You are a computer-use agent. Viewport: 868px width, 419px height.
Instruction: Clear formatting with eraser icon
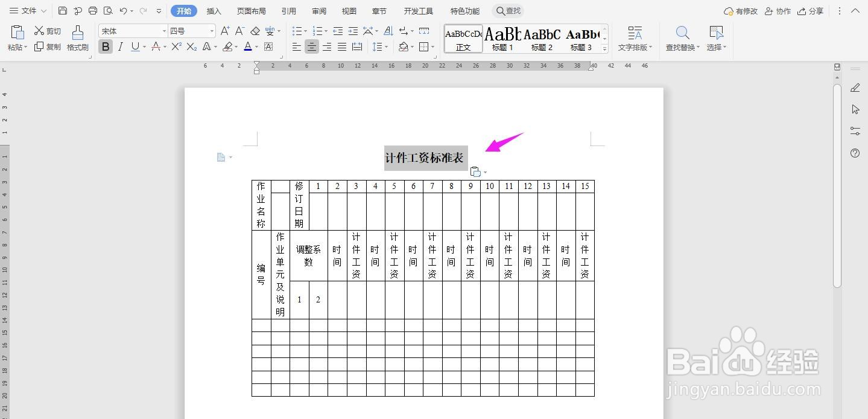[x=255, y=31]
